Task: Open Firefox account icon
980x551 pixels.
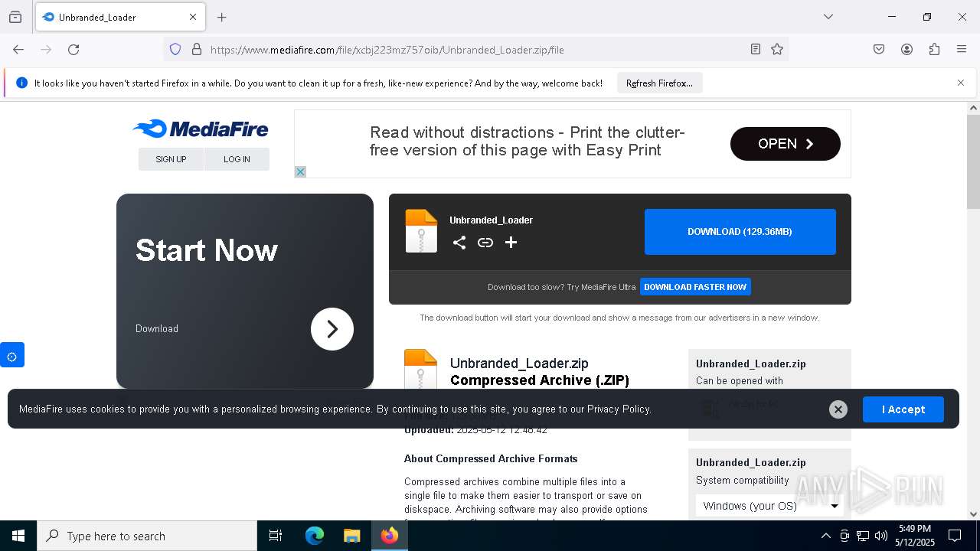Action: click(x=906, y=50)
